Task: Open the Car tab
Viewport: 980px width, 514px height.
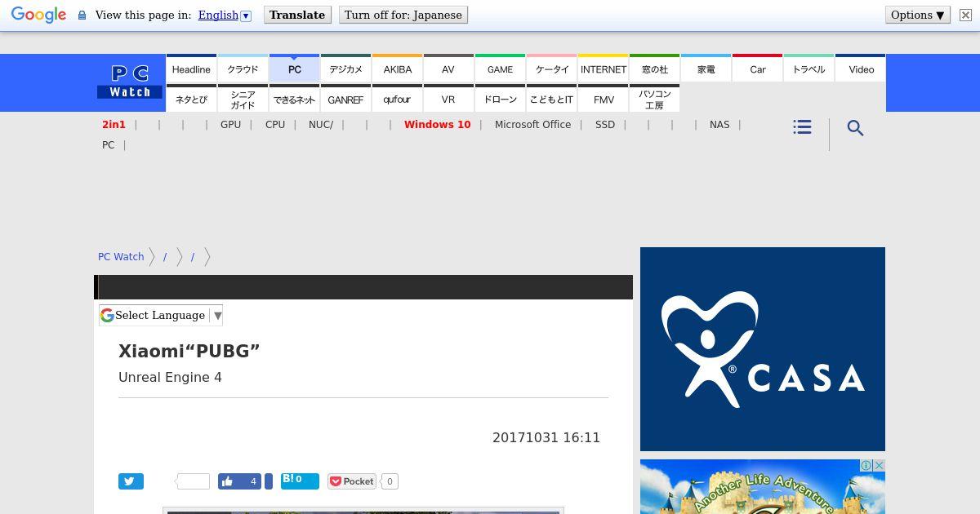Action: tap(757, 69)
